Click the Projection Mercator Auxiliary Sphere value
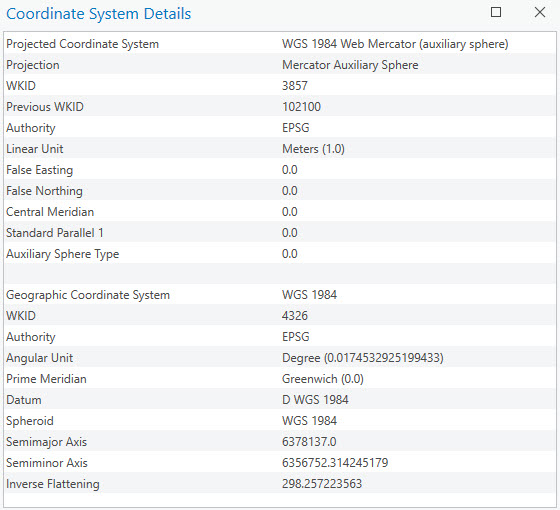This screenshot has height=510, width=560. point(350,65)
